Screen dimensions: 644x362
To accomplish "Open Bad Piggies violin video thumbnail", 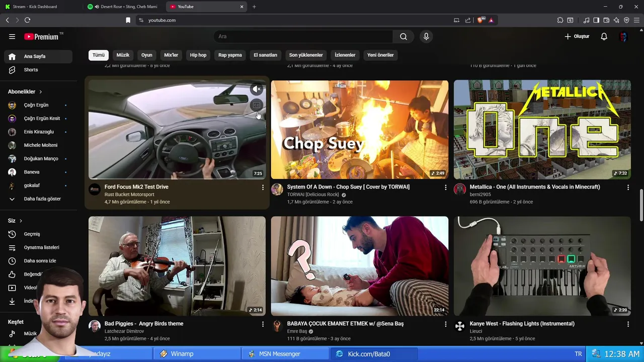I will [177, 266].
